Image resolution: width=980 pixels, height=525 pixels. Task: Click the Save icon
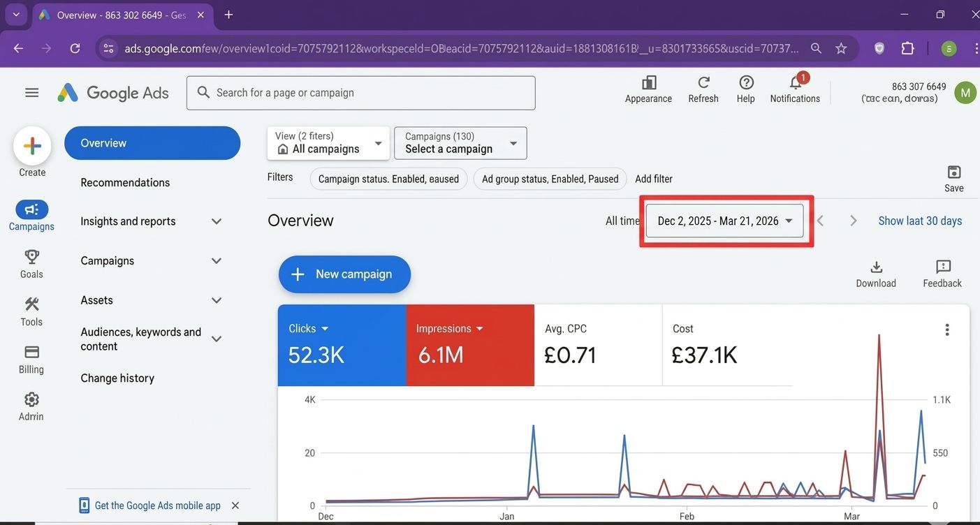(x=954, y=172)
